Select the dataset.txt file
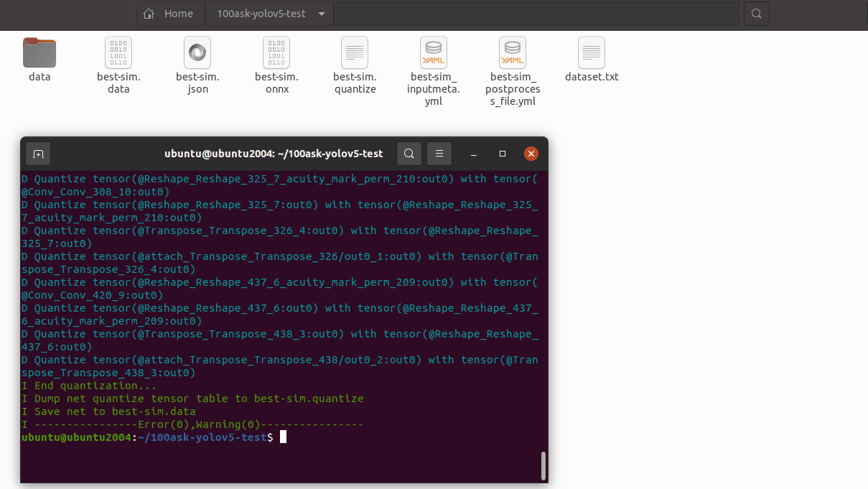The image size is (868, 489). click(592, 53)
